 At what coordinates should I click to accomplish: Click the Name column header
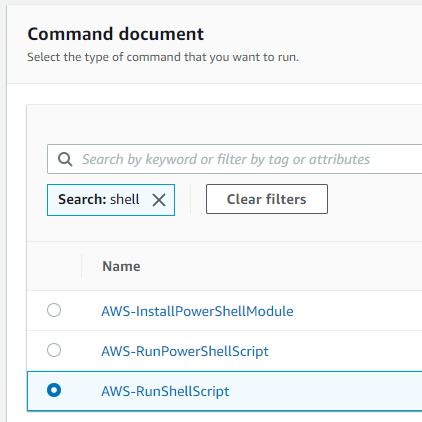(x=121, y=266)
